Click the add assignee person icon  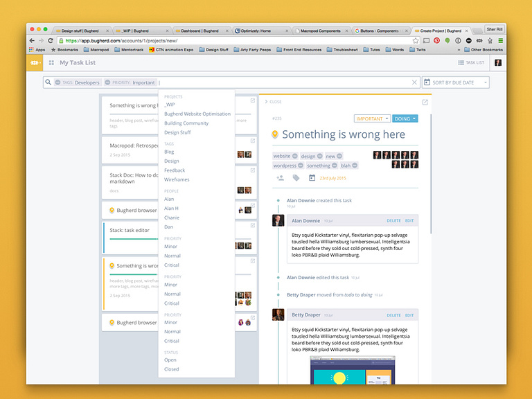tap(281, 178)
